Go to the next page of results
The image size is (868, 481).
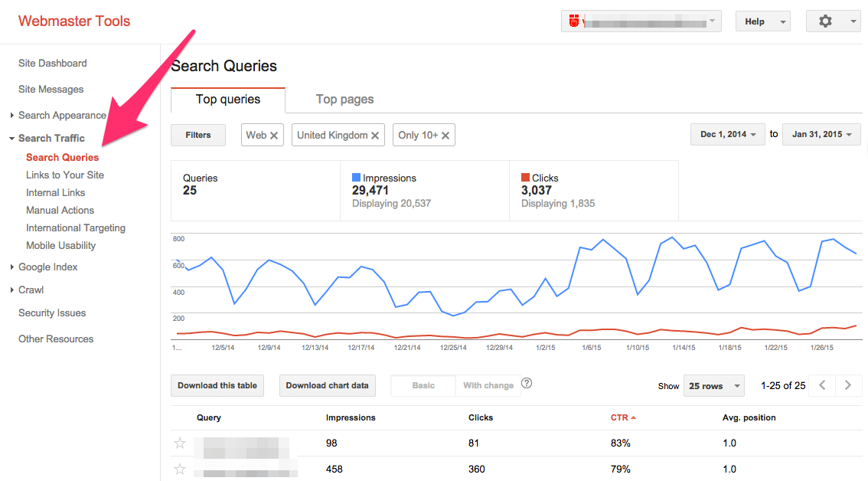847,385
